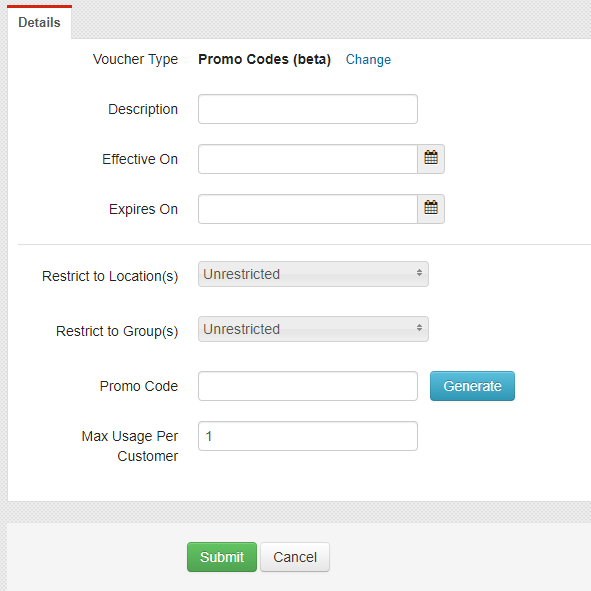Cancel the voucher form
Viewport: 591px width, 591px height.
tap(295, 557)
